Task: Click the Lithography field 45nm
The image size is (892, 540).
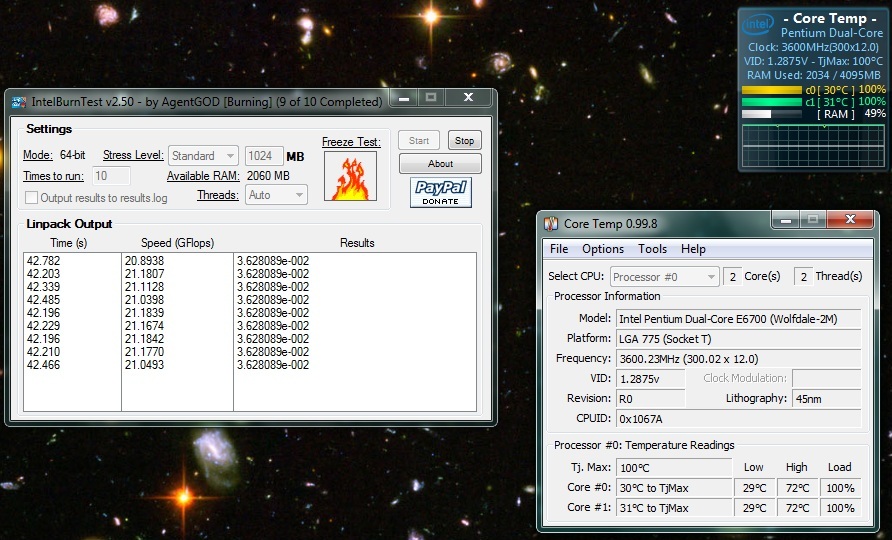Action: (x=827, y=398)
